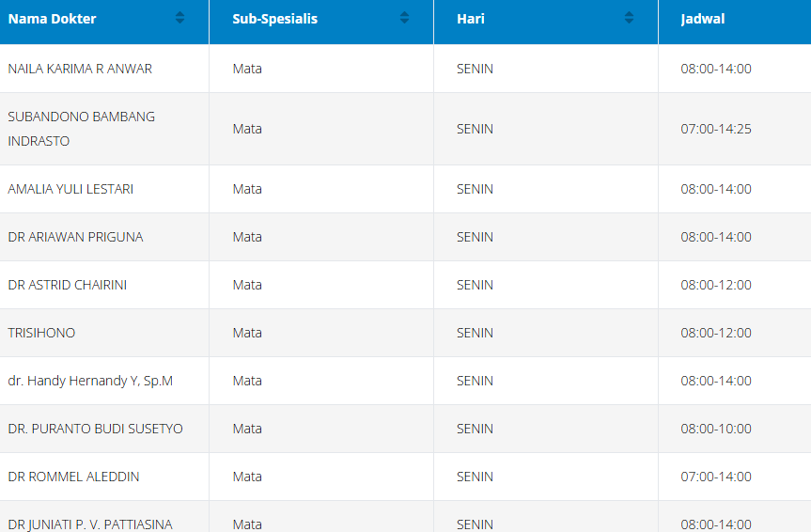Click dr. Handy Hernandy Y, Sp.M
This screenshot has height=532, width=811.
click(90, 381)
